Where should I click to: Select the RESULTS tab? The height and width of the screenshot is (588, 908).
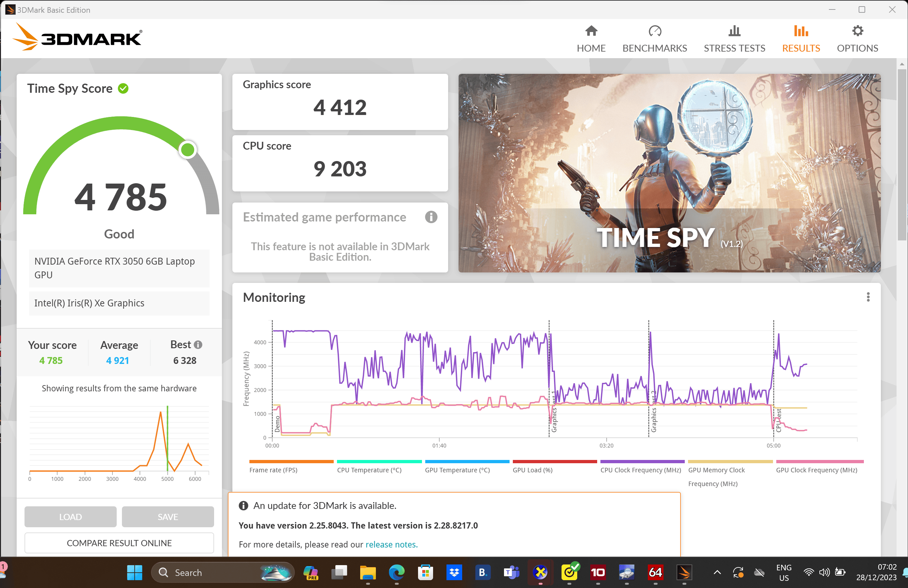801,39
